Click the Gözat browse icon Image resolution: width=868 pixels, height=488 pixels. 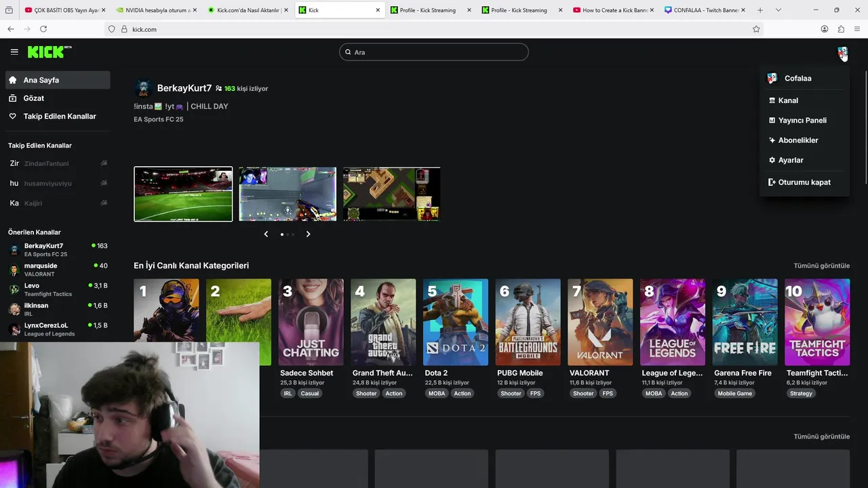(x=12, y=98)
